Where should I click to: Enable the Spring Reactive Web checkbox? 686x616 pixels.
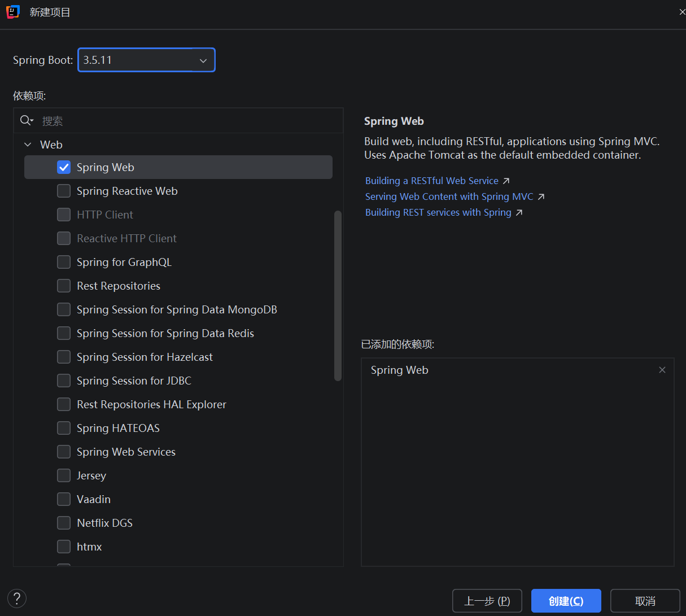click(64, 191)
